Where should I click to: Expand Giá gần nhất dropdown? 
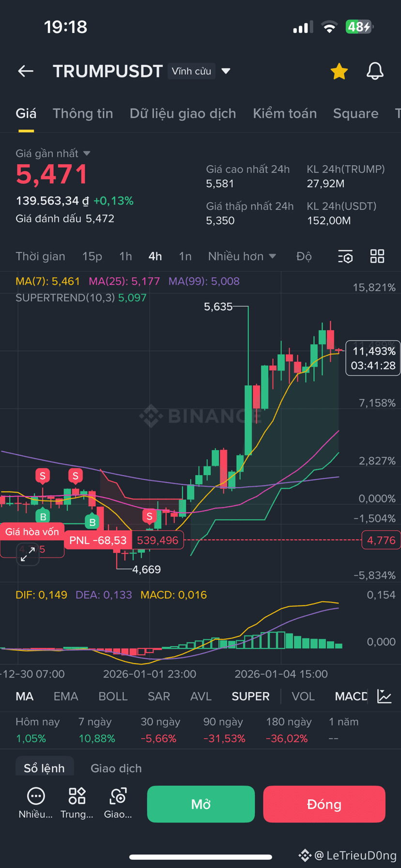87,154
